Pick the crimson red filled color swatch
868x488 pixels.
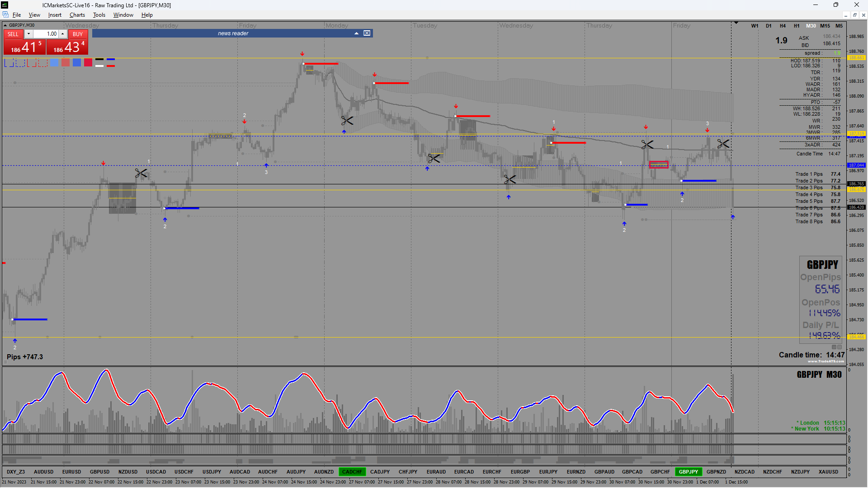[x=88, y=62]
